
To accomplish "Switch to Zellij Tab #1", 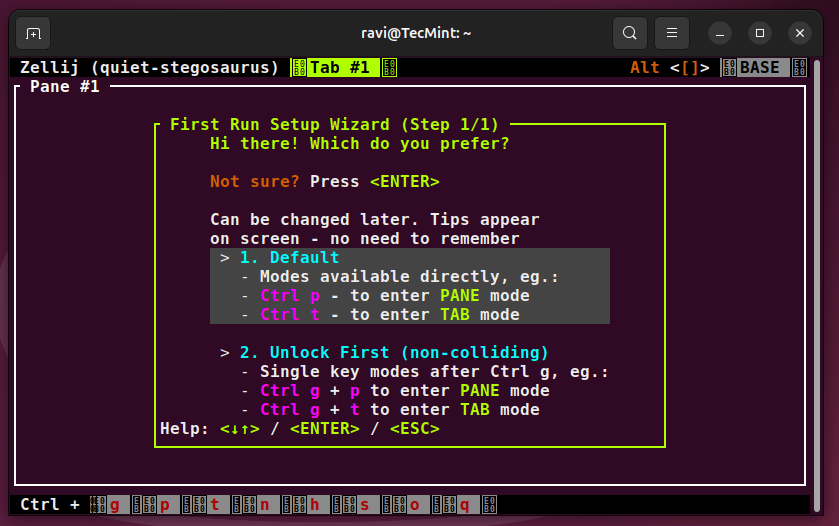I will [x=339, y=68].
